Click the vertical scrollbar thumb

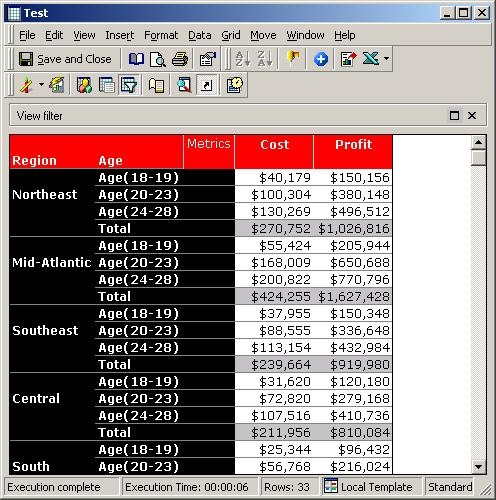(x=479, y=158)
